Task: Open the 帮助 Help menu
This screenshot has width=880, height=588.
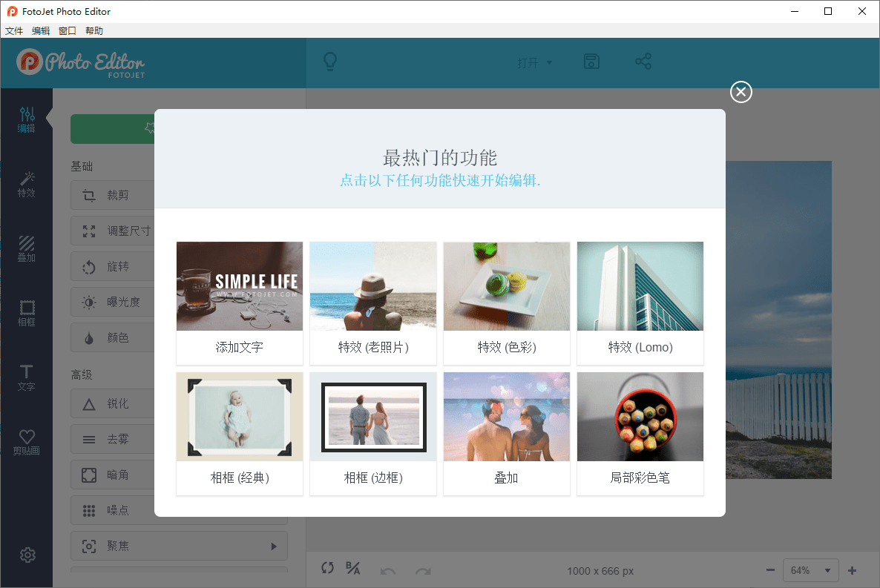Action: 93,30
